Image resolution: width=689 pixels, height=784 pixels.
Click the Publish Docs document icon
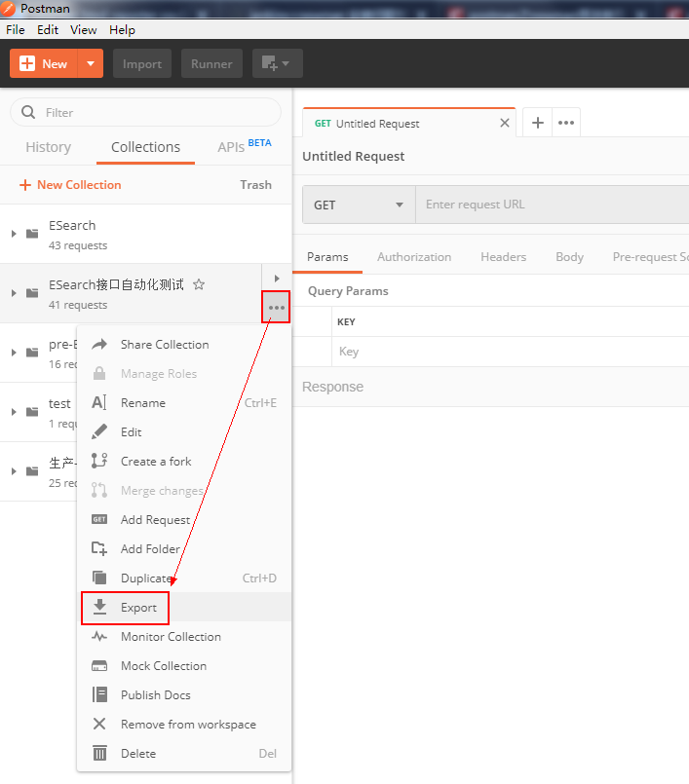click(x=99, y=694)
